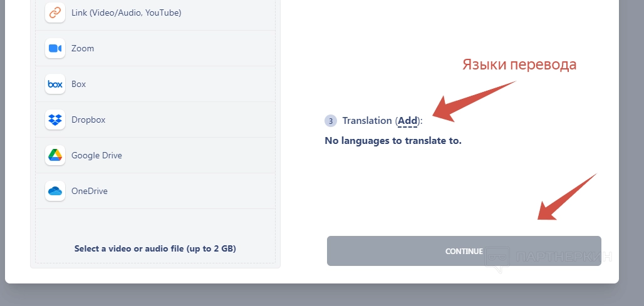Click the "Translation" section heading
The image size is (644, 306).
tap(367, 121)
